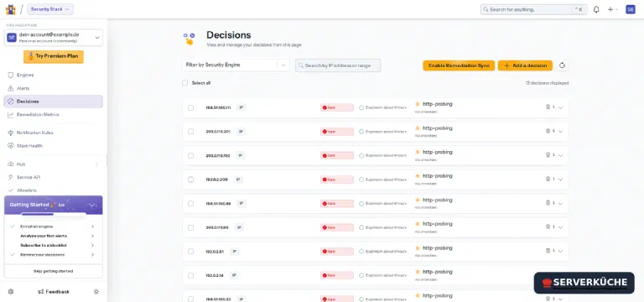Delete the 192.0.2.81 decision via trash icon
This screenshot has height=302, width=644.
point(548,250)
